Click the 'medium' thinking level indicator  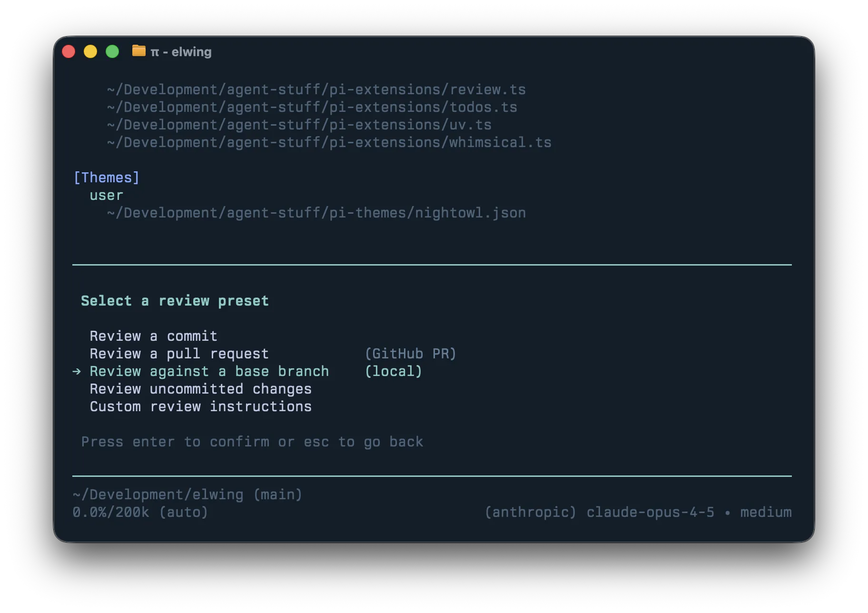coord(766,512)
